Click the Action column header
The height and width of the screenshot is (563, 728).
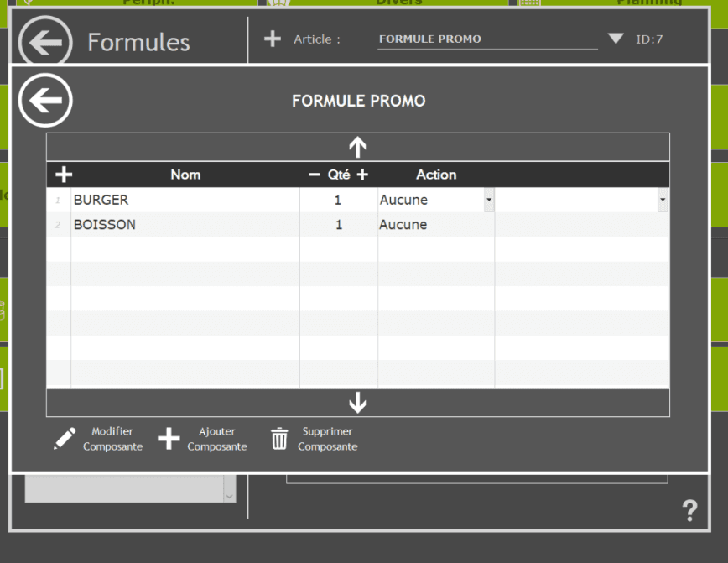(x=436, y=175)
